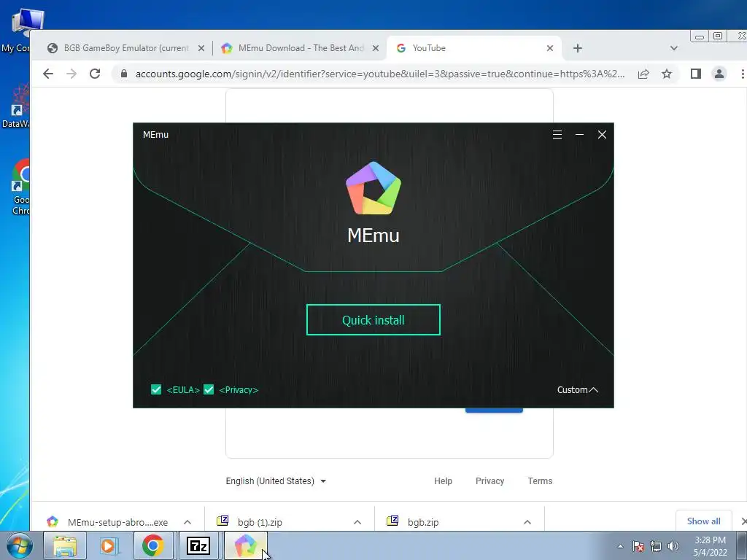Open the Privacy link in MEmu installer
747x560 pixels.
pos(239,390)
